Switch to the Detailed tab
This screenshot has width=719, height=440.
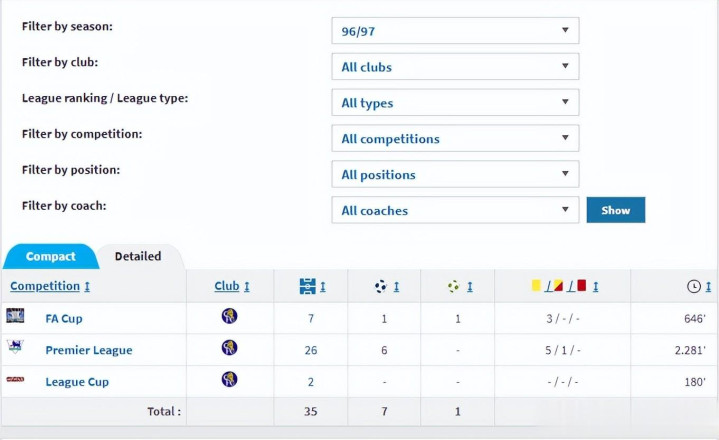[138, 257]
